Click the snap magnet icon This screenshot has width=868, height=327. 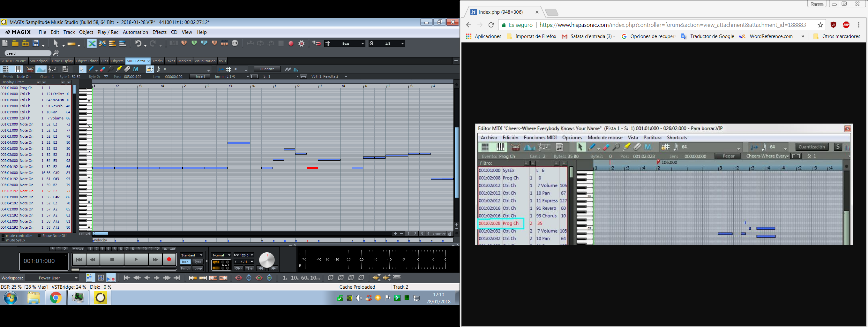pyautogui.click(x=316, y=43)
